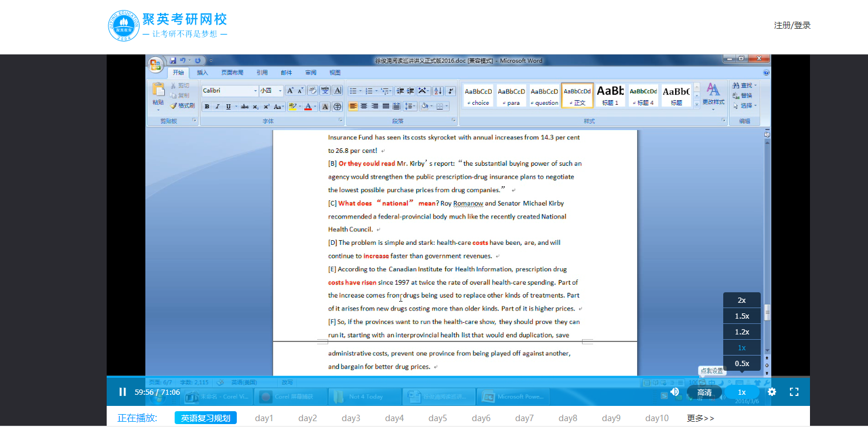Viewport: 868px width, 427px height.
Task: Click the character border icon
Action: pos(338,91)
